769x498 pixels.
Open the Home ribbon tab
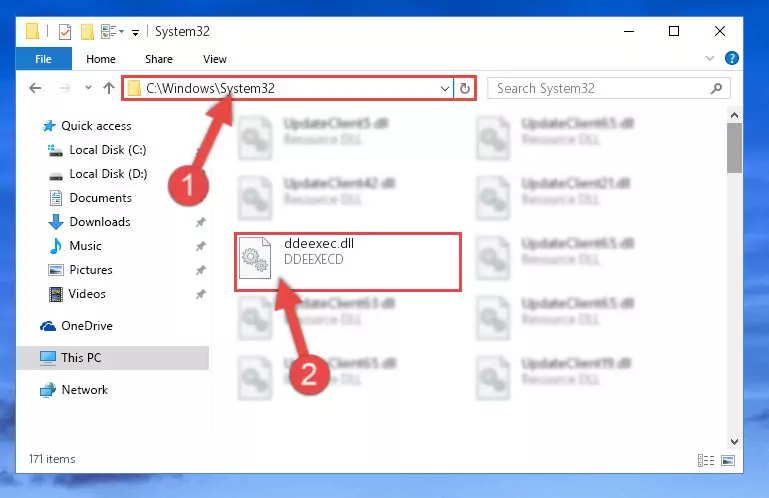[101, 59]
